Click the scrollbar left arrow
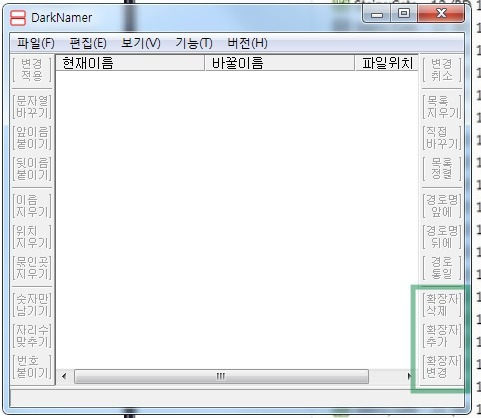 (64, 376)
